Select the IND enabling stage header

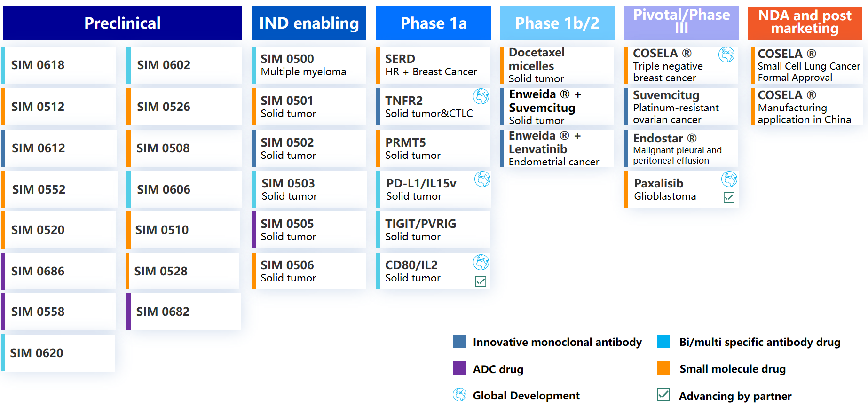pyautogui.click(x=309, y=23)
